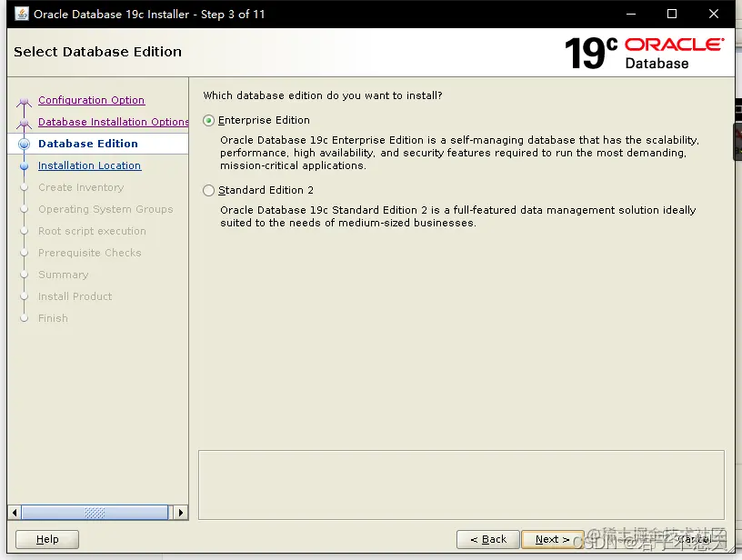Viewport: 742px width, 560px height.
Task: Go to the Installation Location step
Action: point(89,165)
